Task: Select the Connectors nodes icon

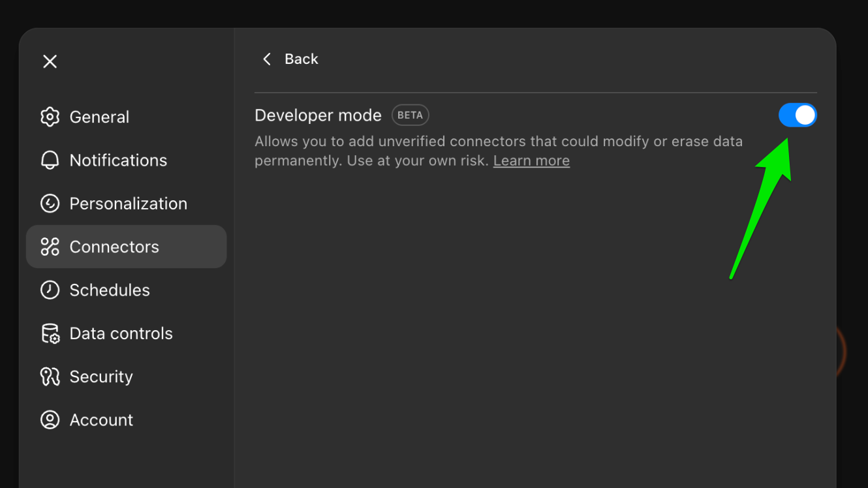Action: (50, 247)
